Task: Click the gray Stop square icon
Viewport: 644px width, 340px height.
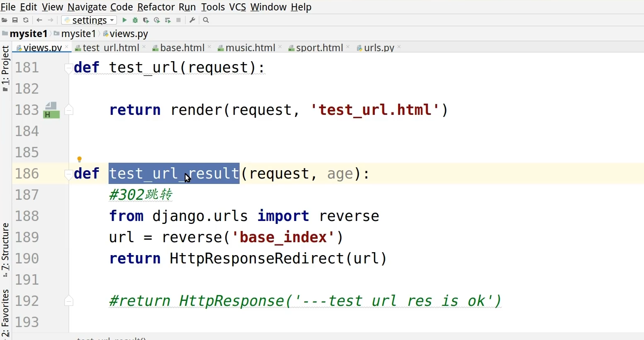Action: click(178, 20)
